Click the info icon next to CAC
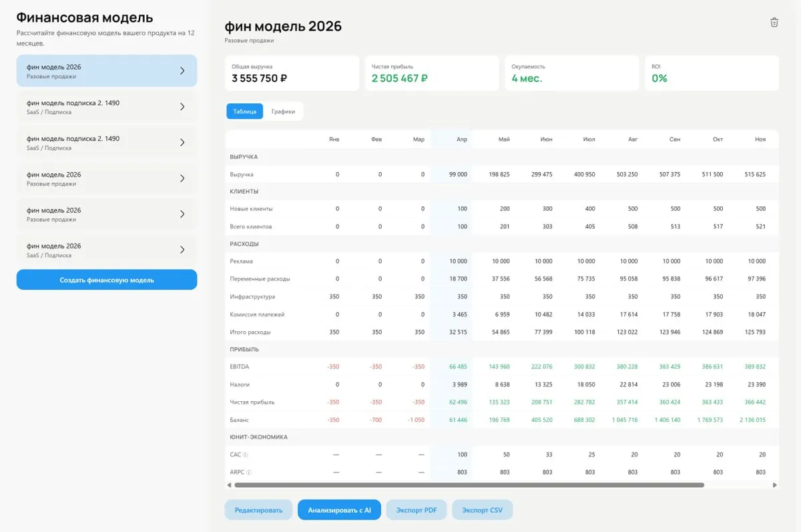Viewport: 801px width, 532px height. (246, 455)
